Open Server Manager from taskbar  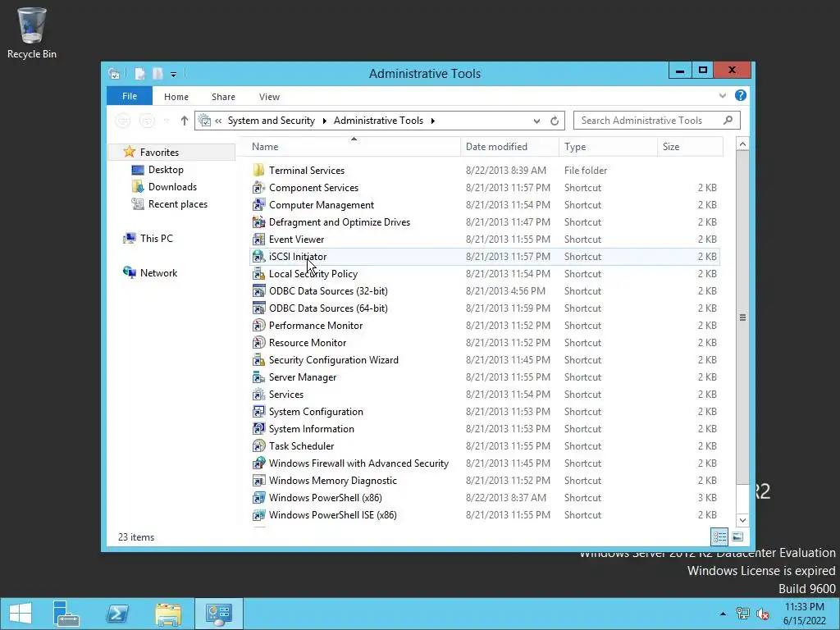[x=66, y=614]
